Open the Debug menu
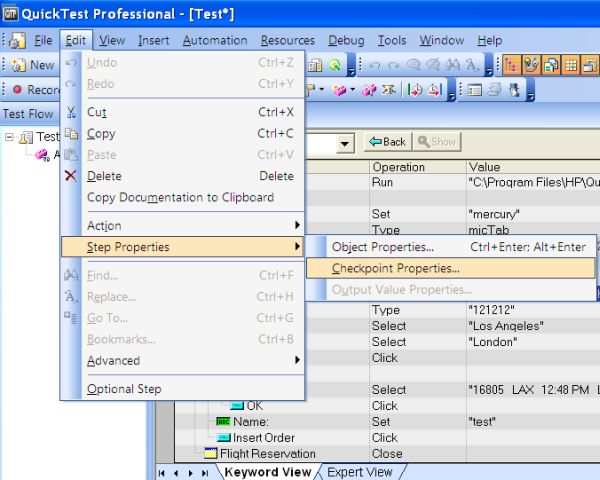The height and width of the screenshot is (480, 600). coord(346,40)
